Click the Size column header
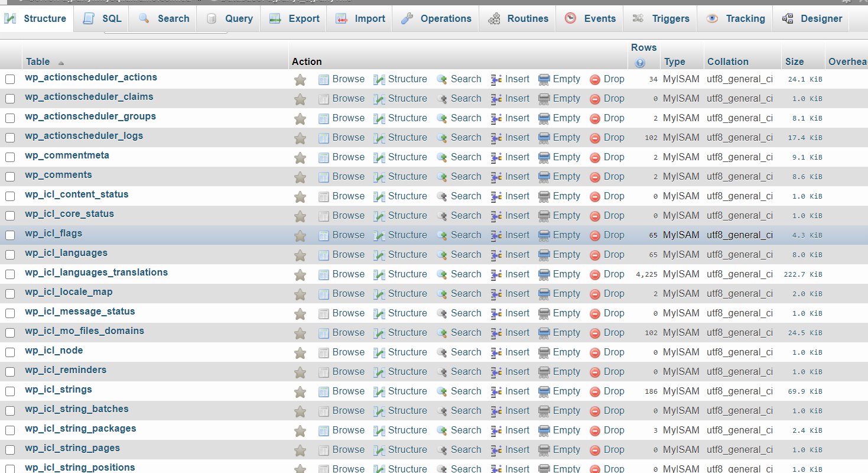Screen dimensions: 868x473 tap(794, 61)
